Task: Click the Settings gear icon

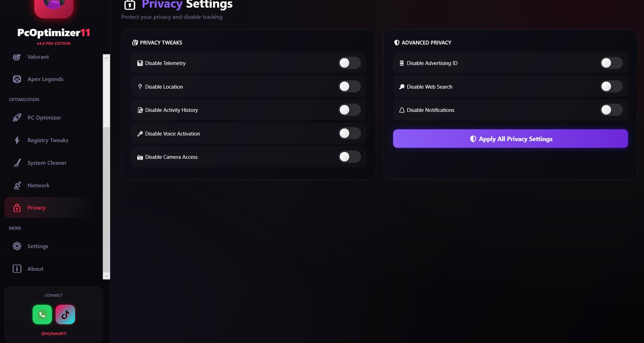Action: pos(17,246)
